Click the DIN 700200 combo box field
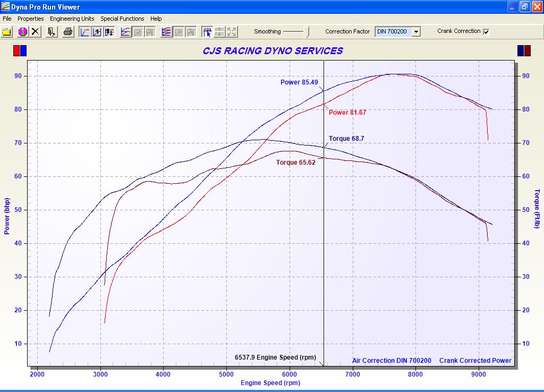This screenshot has height=392, width=544. [x=393, y=32]
